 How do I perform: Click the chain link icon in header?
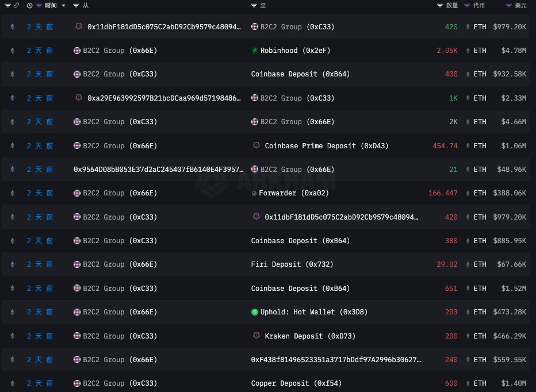pyautogui.click(x=16, y=5)
